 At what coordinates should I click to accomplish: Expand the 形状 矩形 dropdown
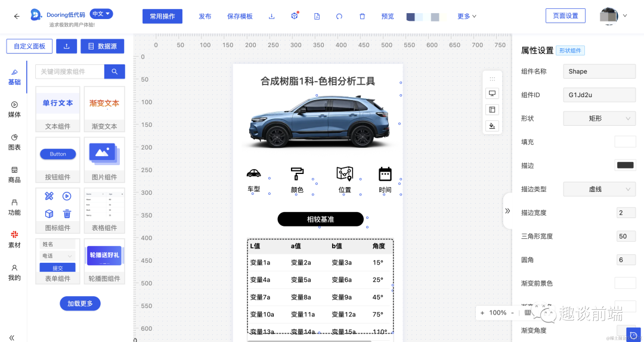point(600,118)
